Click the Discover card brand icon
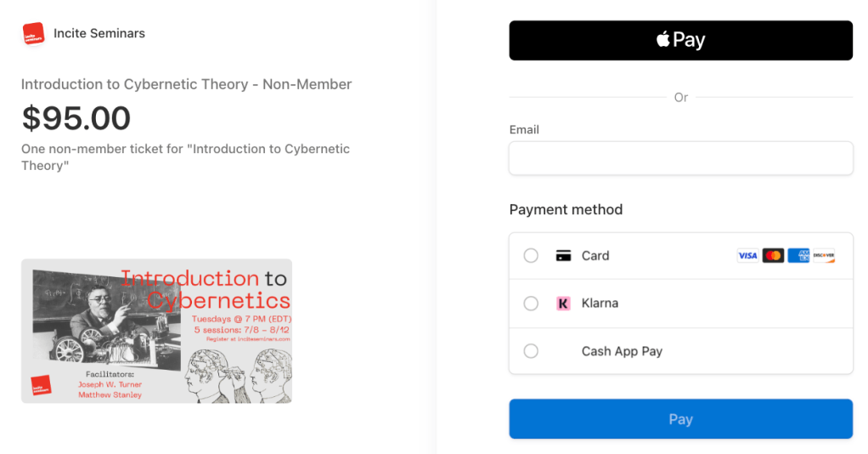The image size is (868, 454). tap(824, 256)
